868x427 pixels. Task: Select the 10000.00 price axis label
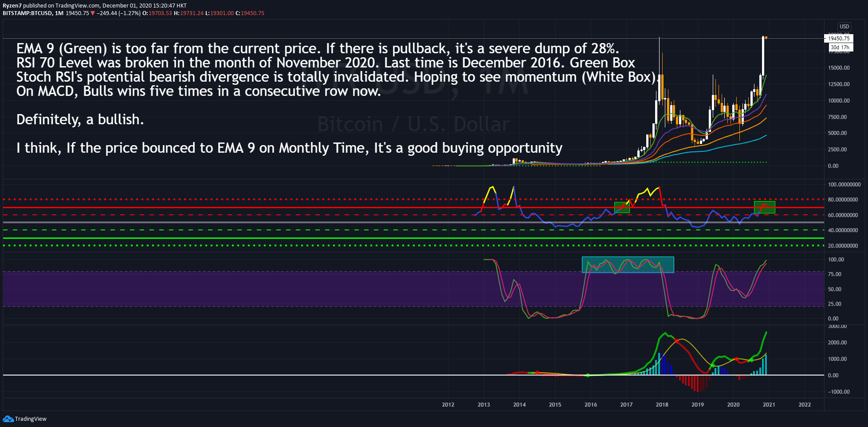click(x=839, y=101)
